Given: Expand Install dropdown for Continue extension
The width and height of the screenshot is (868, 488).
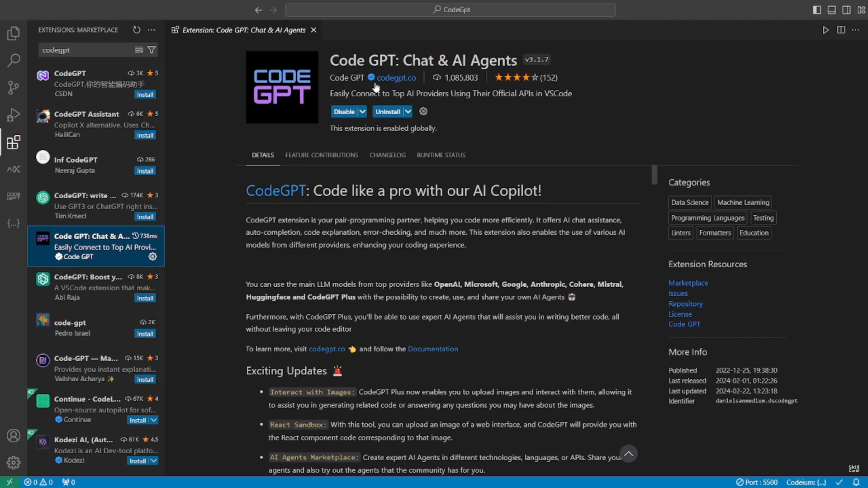Looking at the screenshot, I should 154,420.
